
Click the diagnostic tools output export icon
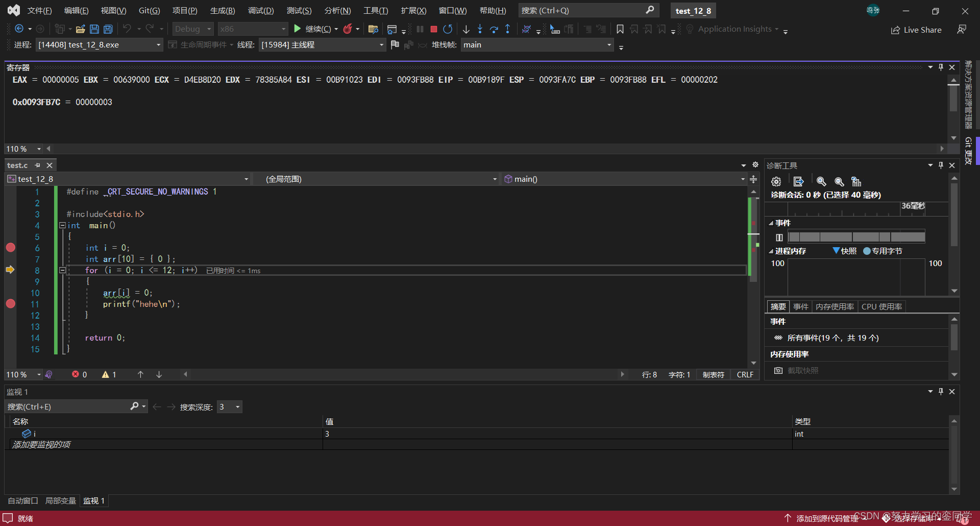pyautogui.click(x=798, y=181)
